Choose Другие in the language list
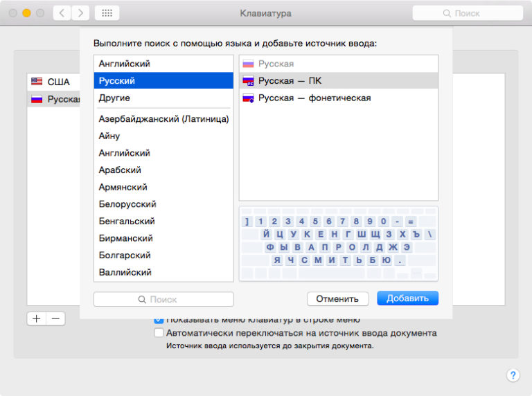 163,98
